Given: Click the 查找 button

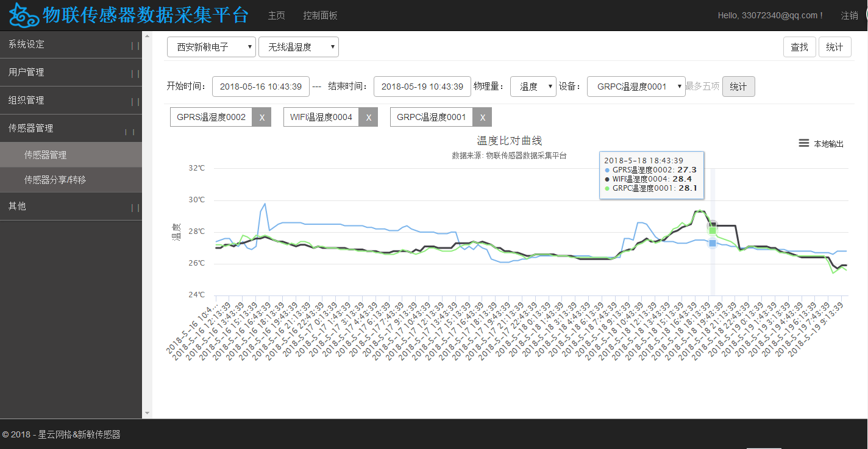Looking at the screenshot, I should click(x=799, y=47).
